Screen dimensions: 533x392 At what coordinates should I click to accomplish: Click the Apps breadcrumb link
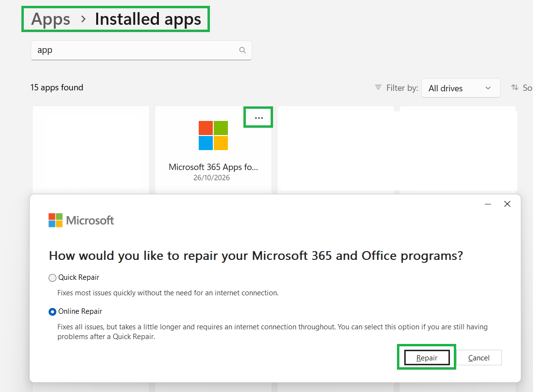click(51, 19)
